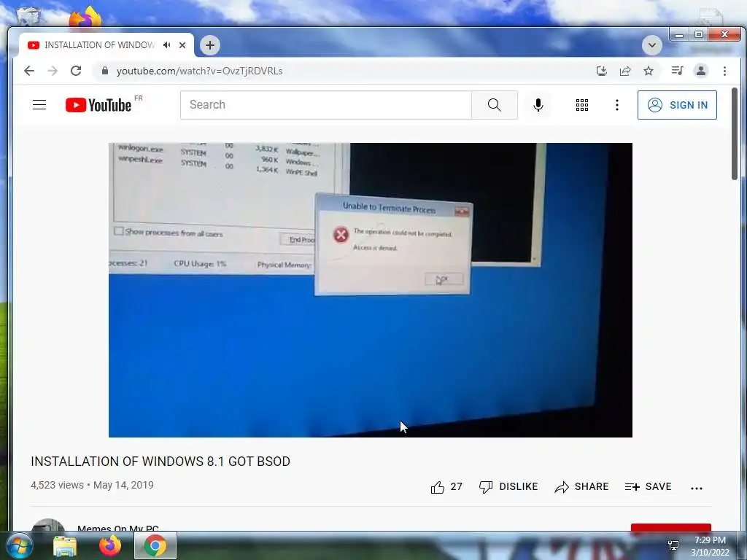The height and width of the screenshot is (560, 747).
Task: Click the YouTube Search field
Action: click(326, 105)
